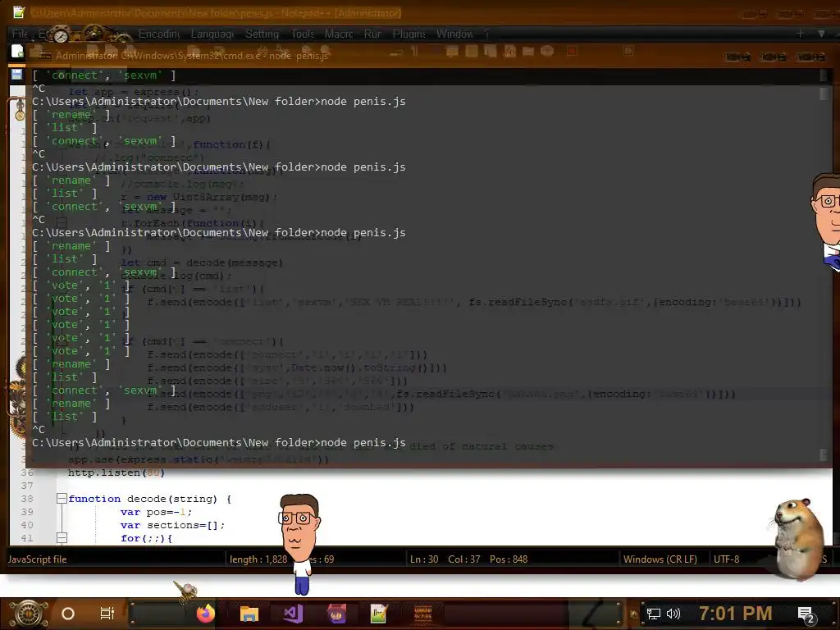Open the Window menu
The width and height of the screenshot is (840, 630).
click(454, 34)
